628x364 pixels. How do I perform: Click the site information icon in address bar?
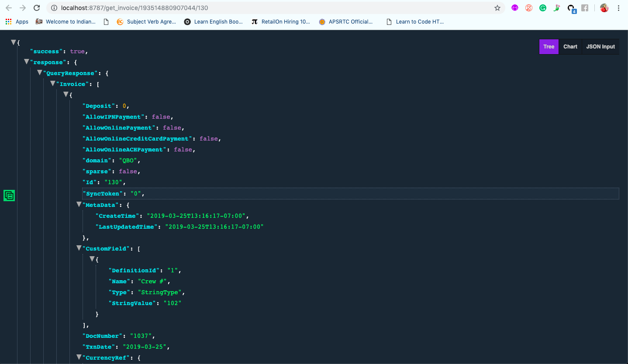(54, 8)
